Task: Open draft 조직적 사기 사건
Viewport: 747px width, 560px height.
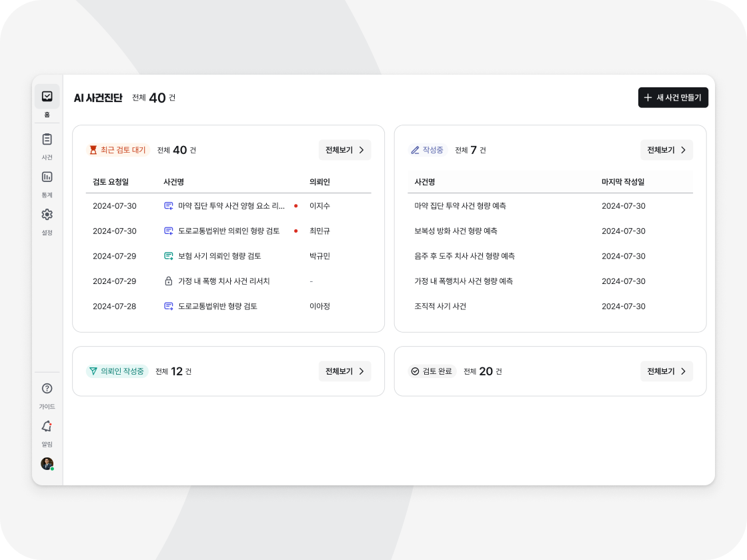Action: [440, 306]
